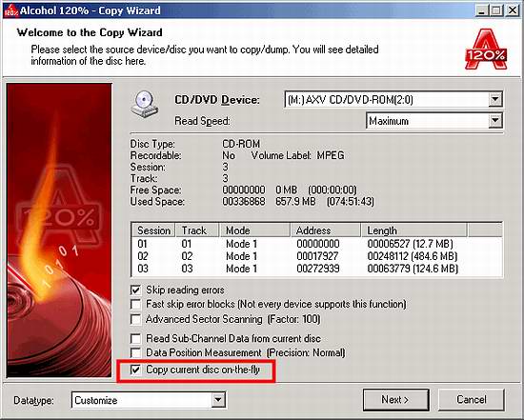Click the Cancel button
524x420 pixels.
(x=472, y=400)
